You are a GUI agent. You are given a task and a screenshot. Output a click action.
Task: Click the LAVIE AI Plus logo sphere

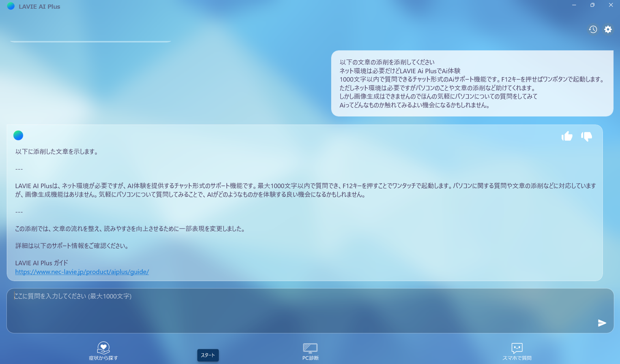click(x=11, y=6)
